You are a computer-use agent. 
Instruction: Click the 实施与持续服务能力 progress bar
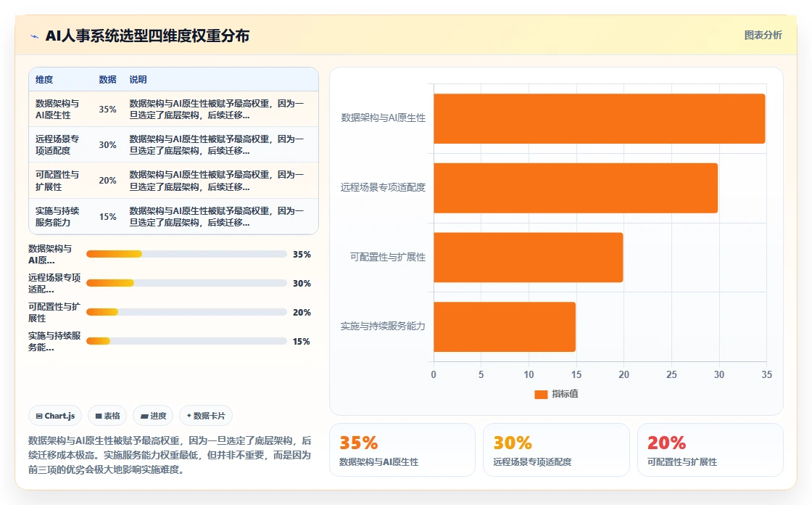(x=186, y=341)
